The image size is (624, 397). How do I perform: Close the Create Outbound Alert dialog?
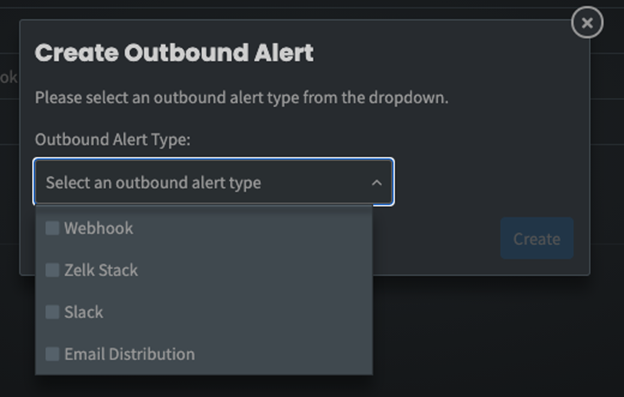587,23
